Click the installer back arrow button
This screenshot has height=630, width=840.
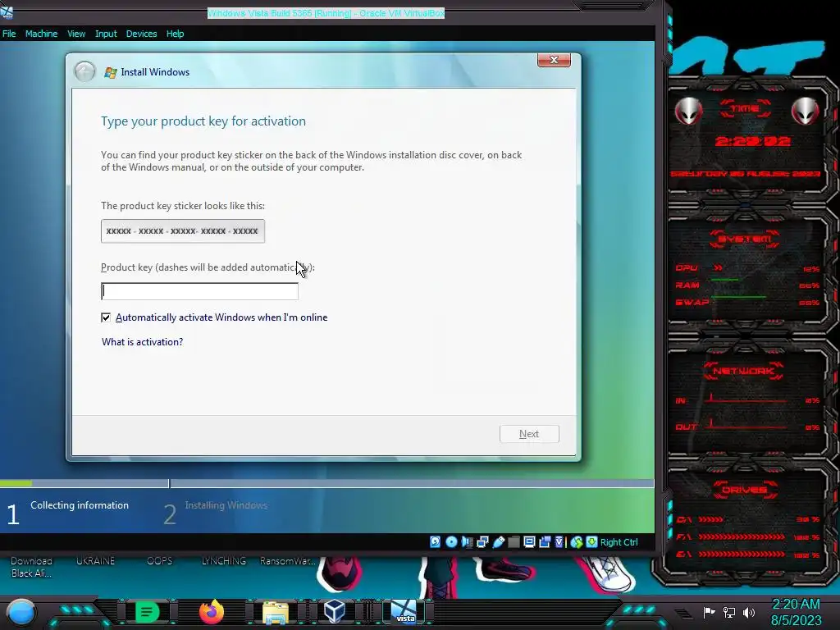tap(84, 72)
